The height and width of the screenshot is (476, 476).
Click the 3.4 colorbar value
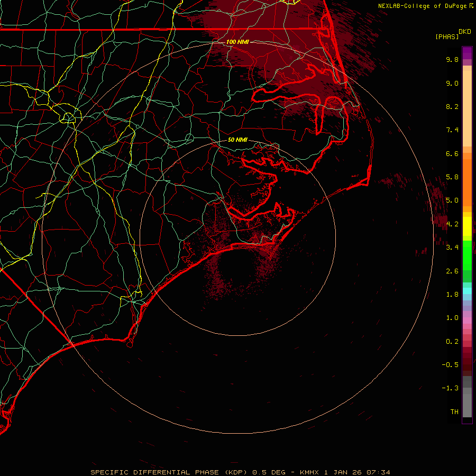tap(452, 248)
